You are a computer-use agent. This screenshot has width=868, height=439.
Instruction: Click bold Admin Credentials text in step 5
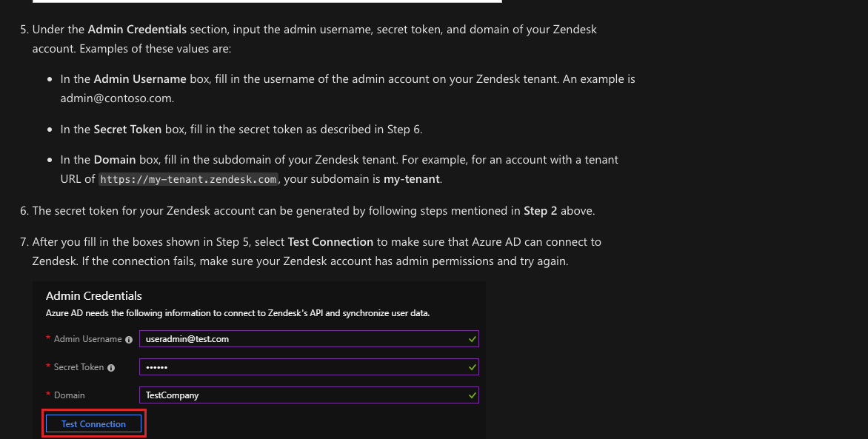click(x=137, y=30)
